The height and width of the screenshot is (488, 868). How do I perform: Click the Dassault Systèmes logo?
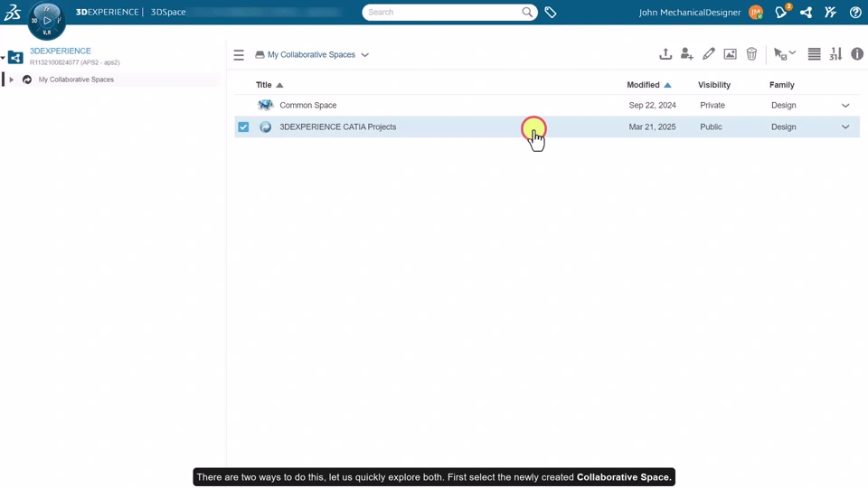tap(12, 12)
